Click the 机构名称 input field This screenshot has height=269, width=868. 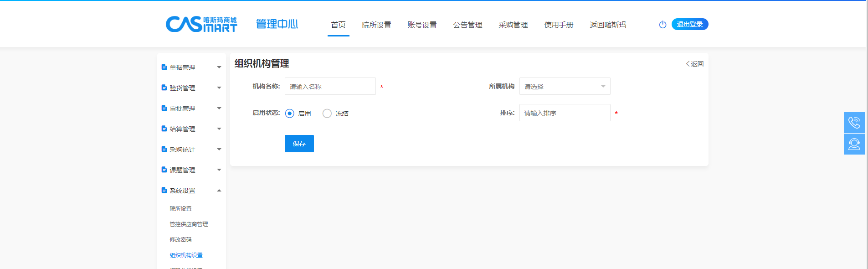(330, 86)
